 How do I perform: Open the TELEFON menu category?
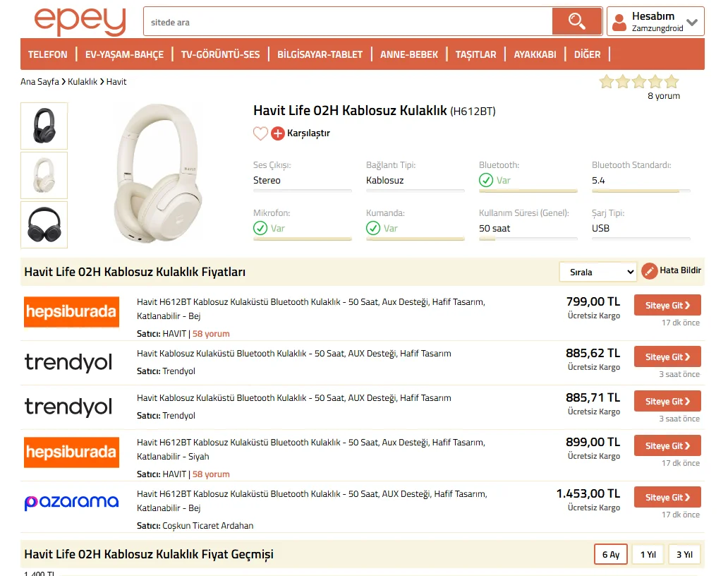[48, 54]
